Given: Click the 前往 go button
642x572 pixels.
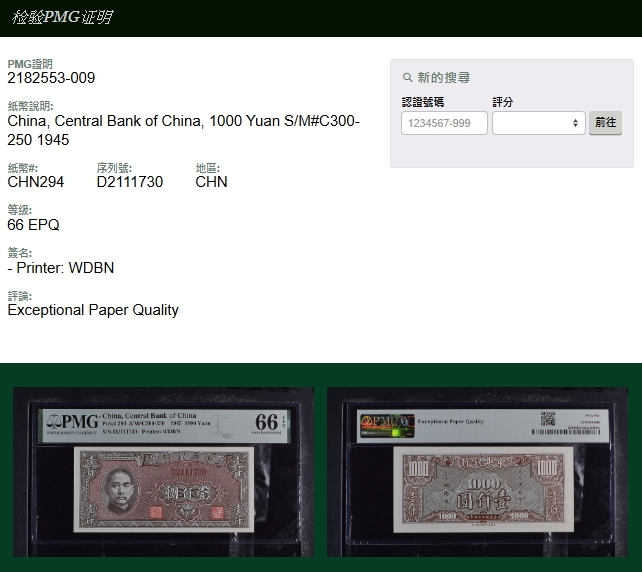Looking at the screenshot, I should coord(605,122).
